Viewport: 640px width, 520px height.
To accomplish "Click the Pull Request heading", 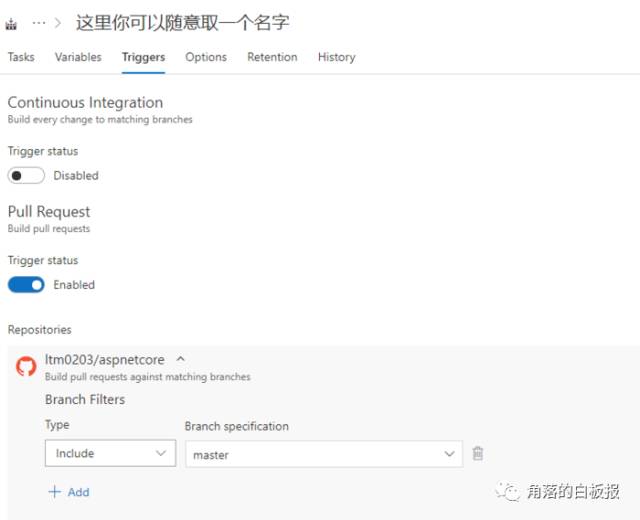I will (x=49, y=212).
